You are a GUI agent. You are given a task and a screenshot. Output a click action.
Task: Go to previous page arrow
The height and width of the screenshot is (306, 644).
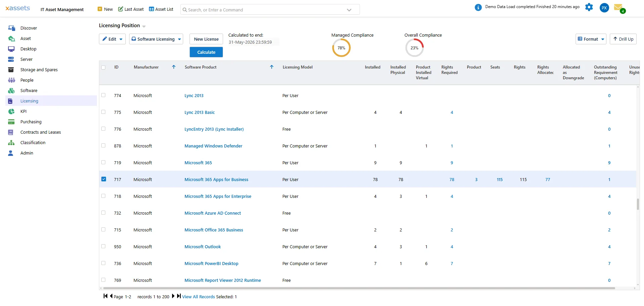tap(111, 296)
